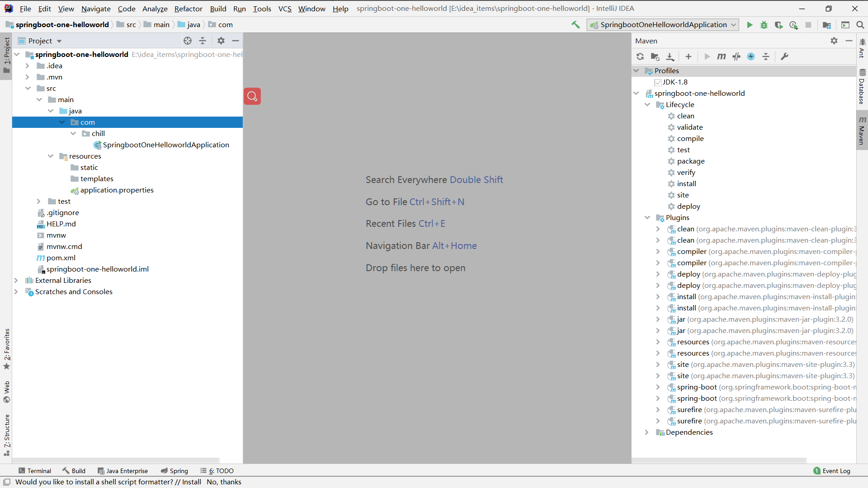Screen dimensions: 868x488
Task: Open the Ant side tab
Action: [x=862, y=48]
